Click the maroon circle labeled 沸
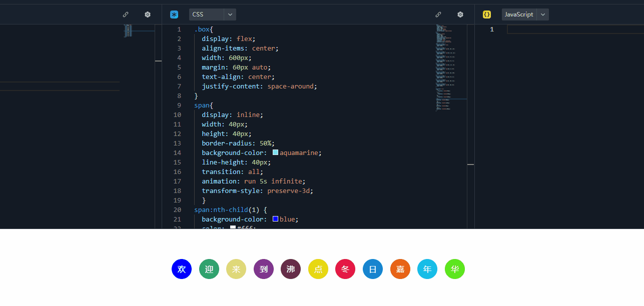This screenshot has height=306, width=644. [x=291, y=269]
